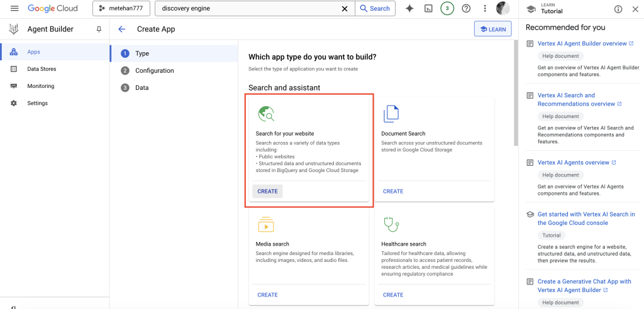This screenshot has width=644, height=309.
Task: Click CREATE under Search for your website
Action: pos(267,192)
